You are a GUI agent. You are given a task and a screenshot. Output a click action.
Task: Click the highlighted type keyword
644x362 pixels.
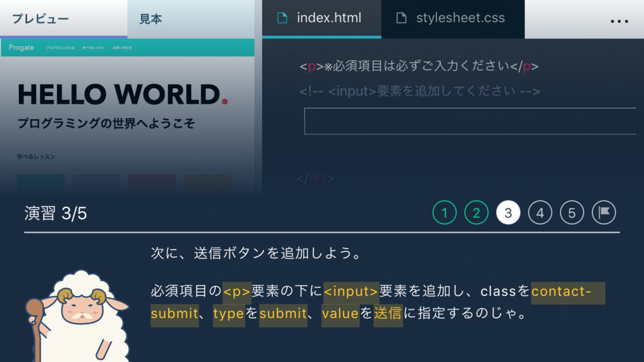point(229,314)
